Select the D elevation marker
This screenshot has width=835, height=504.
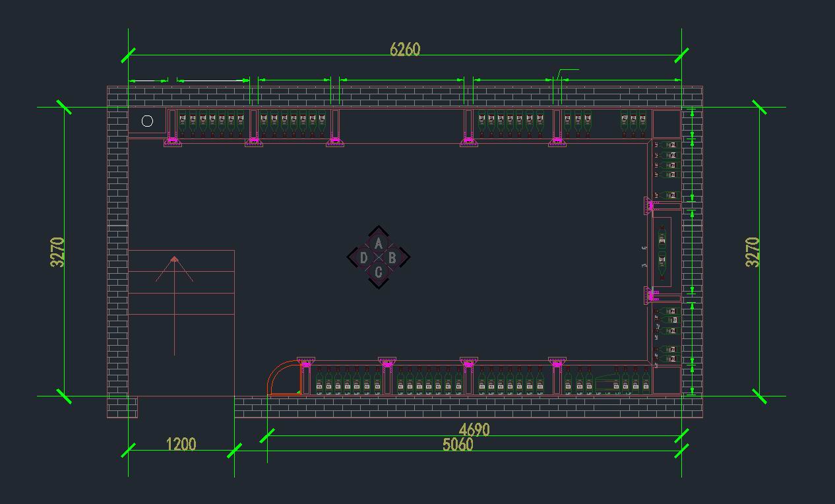tap(363, 258)
